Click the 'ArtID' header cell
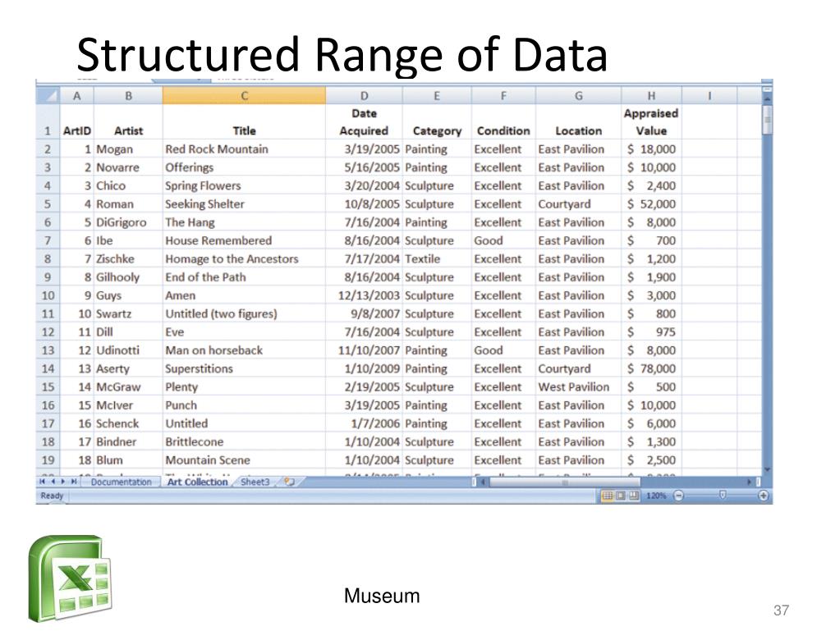The image size is (840, 640). (x=76, y=122)
